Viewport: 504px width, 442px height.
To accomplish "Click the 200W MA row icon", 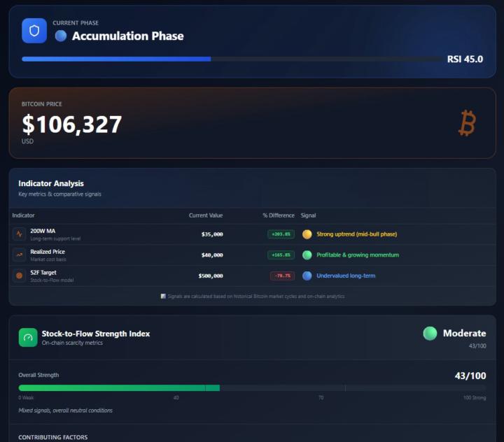I will click(20, 234).
